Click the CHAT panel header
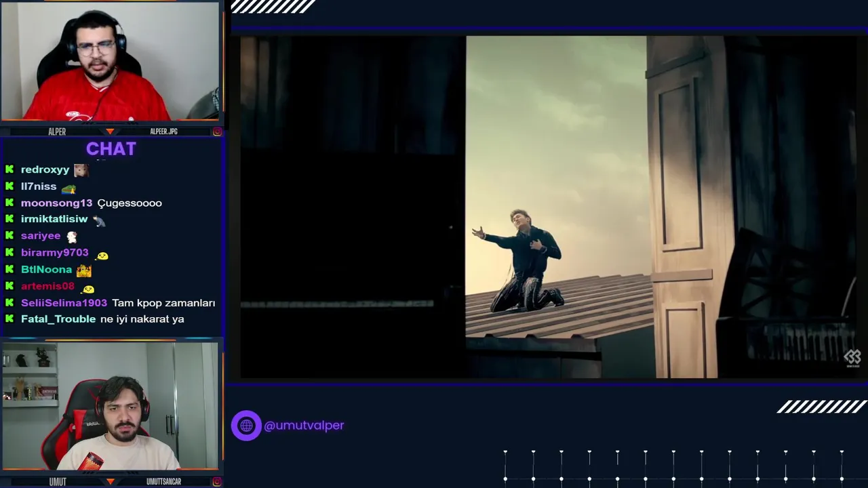 (x=111, y=149)
